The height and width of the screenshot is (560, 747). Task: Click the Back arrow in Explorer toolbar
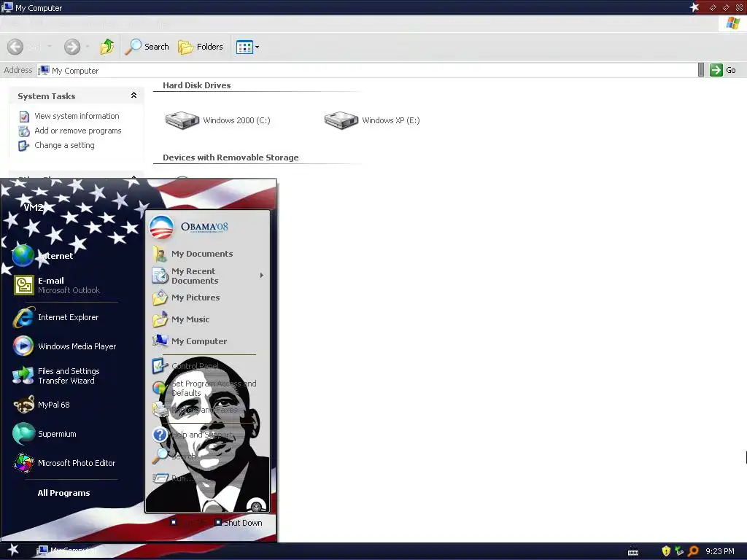(x=15, y=47)
